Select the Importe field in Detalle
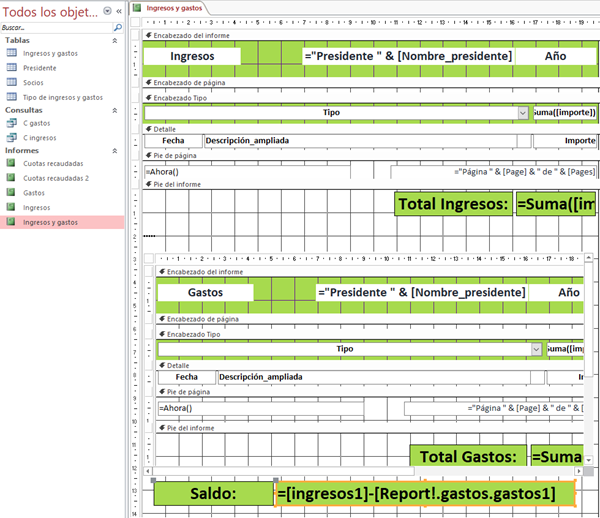This screenshot has width=600, height=518. tap(565, 141)
